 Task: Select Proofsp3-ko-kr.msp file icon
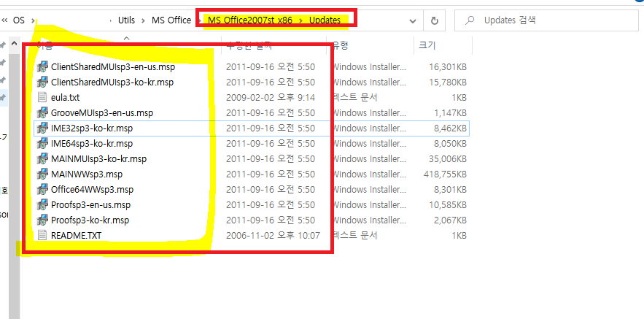42,220
